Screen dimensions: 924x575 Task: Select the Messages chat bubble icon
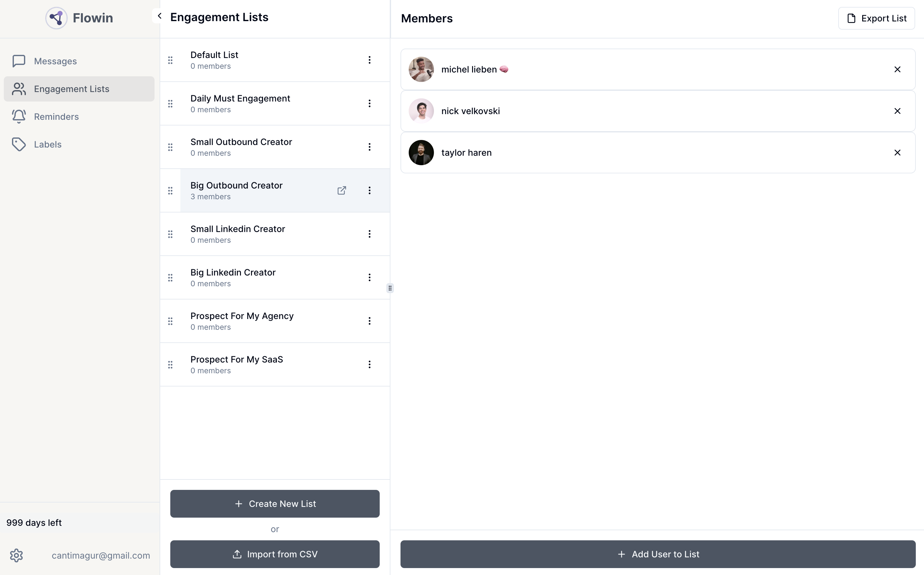(19, 61)
